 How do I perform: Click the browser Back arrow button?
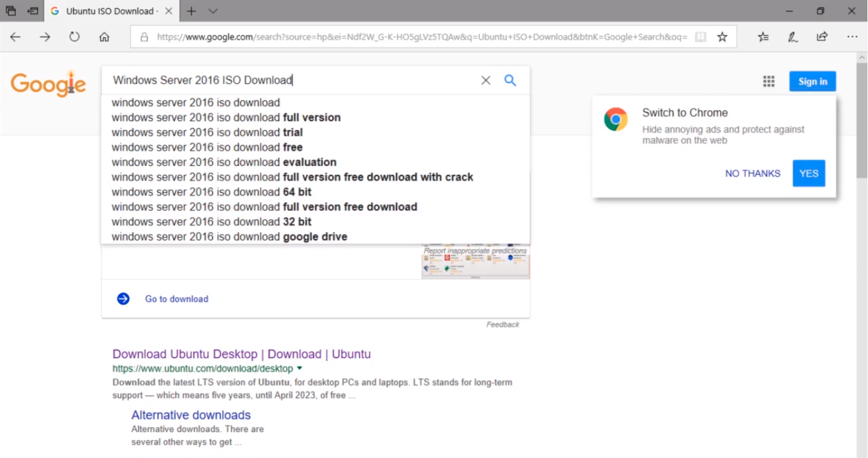pos(15,37)
